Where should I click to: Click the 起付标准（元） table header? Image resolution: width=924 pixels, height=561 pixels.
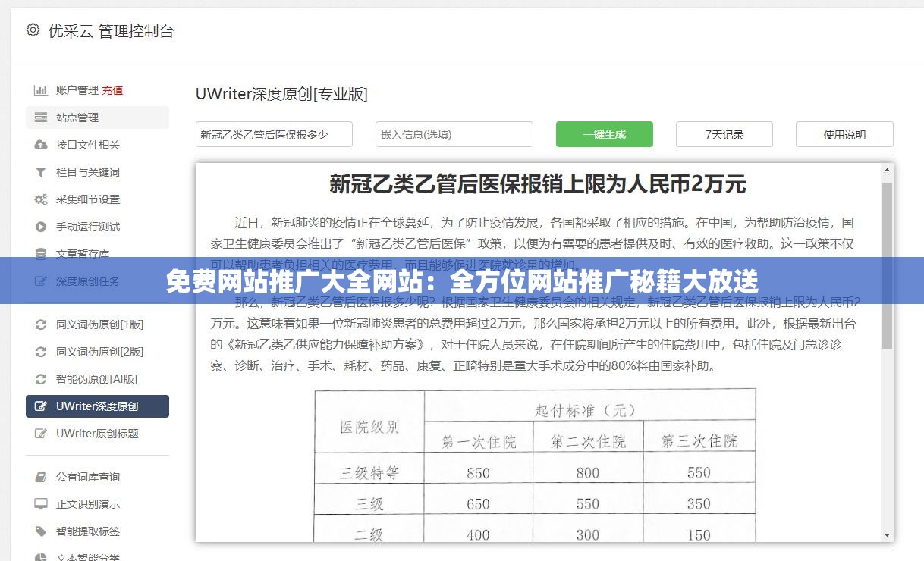point(586,409)
